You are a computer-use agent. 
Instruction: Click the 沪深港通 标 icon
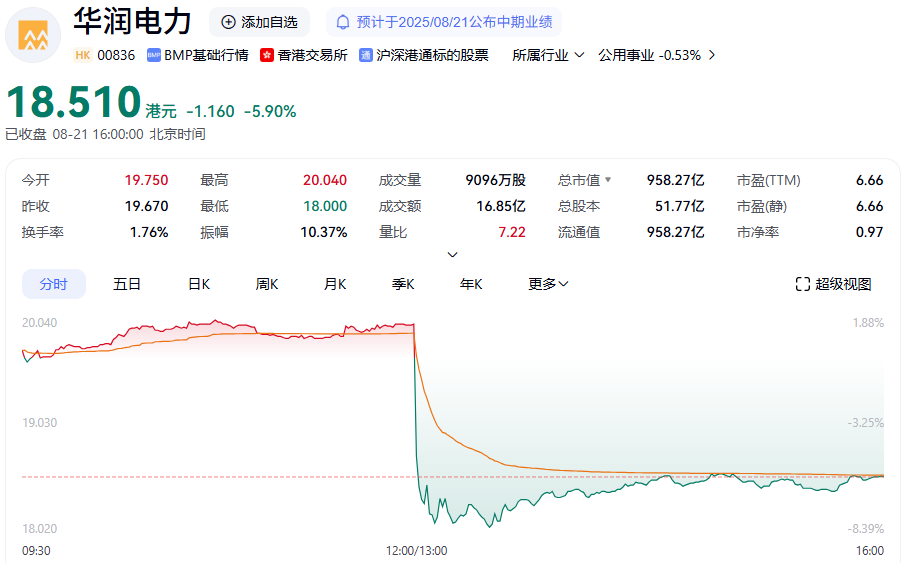(x=365, y=55)
